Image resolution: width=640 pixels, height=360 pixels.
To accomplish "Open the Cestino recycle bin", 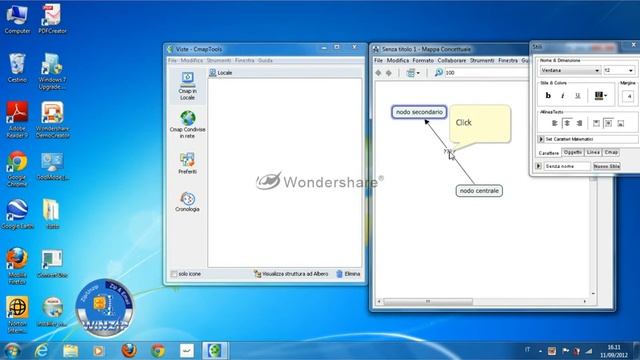I will pos(17,68).
